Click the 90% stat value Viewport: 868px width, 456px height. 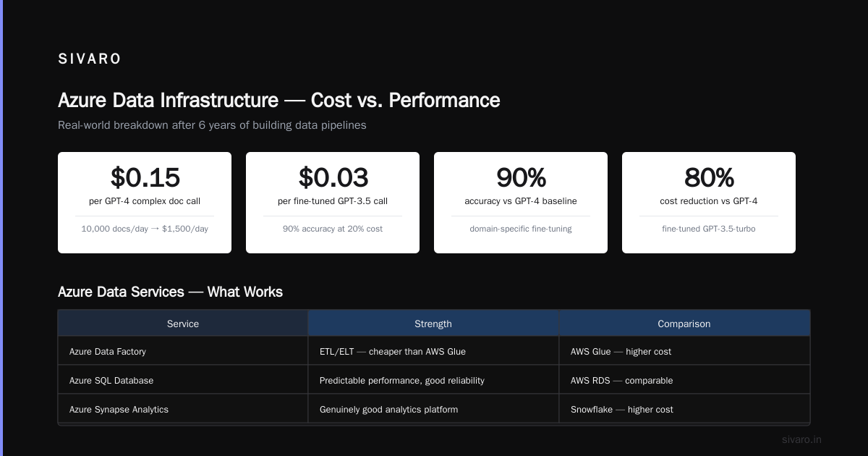pos(521,177)
